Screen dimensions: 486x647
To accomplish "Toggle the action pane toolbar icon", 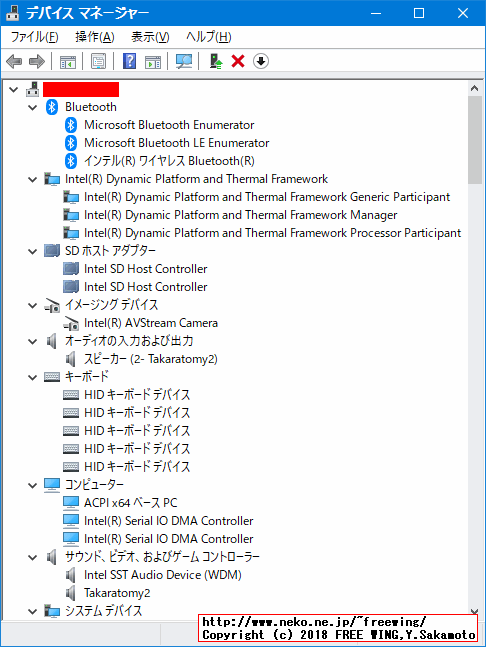I will (x=153, y=61).
